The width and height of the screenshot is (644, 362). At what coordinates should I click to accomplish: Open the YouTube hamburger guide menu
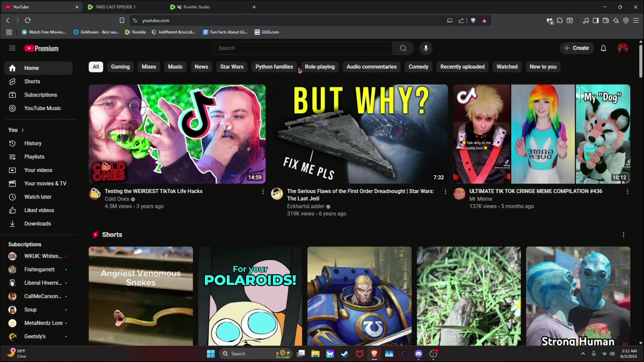tap(12, 48)
